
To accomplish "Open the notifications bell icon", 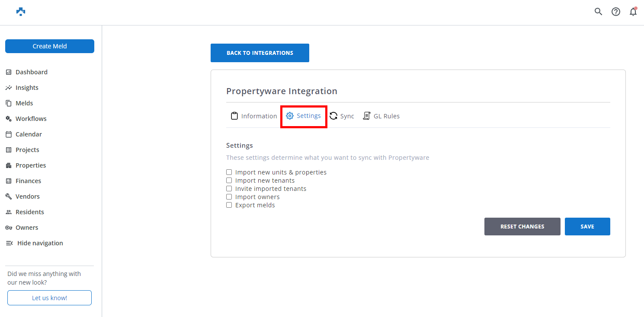I will point(633,12).
